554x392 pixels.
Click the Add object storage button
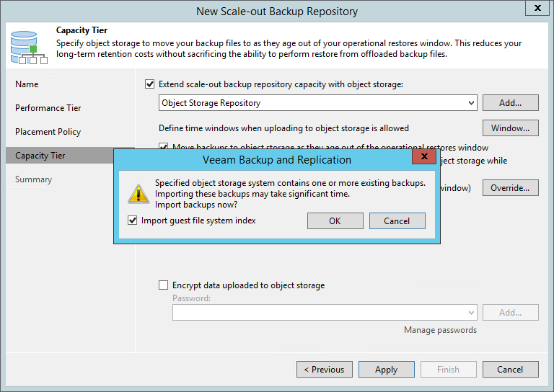point(510,103)
